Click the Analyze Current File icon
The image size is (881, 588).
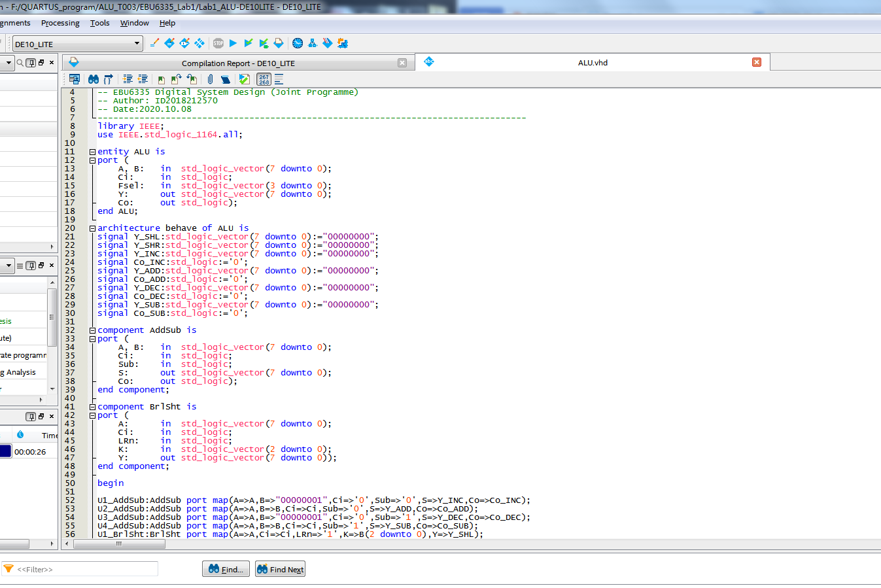pos(244,79)
